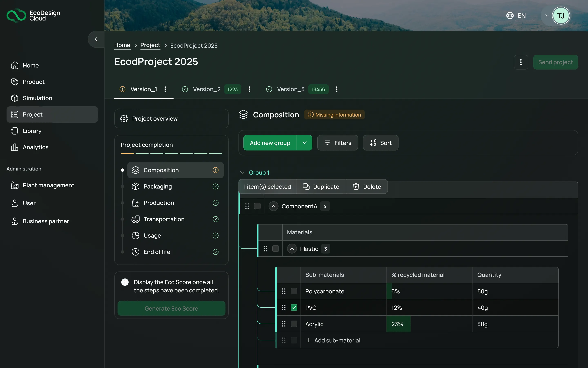Switch to the Version_3 tab
Viewport: 588px width, 368px height.
291,89
